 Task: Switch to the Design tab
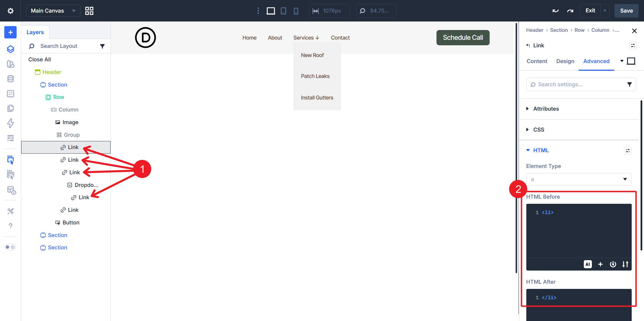coord(565,61)
